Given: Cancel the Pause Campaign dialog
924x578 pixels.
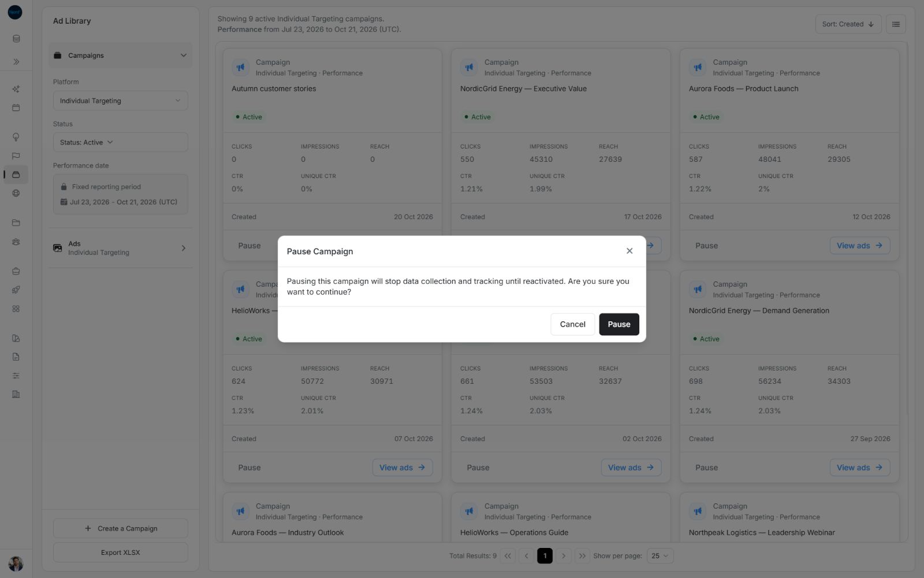Looking at the screenshot, I should pyautogui.click(x=572, y=324).
